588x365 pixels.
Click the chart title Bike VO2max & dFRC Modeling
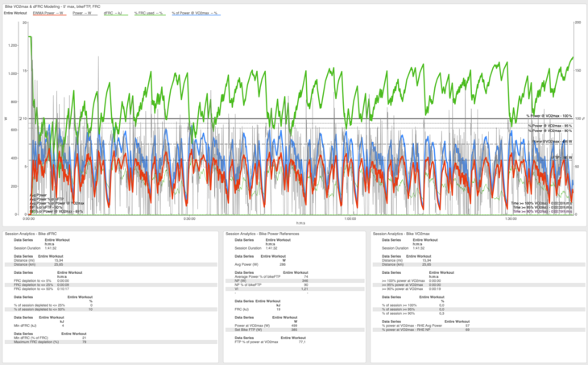[x=52, y=6]
